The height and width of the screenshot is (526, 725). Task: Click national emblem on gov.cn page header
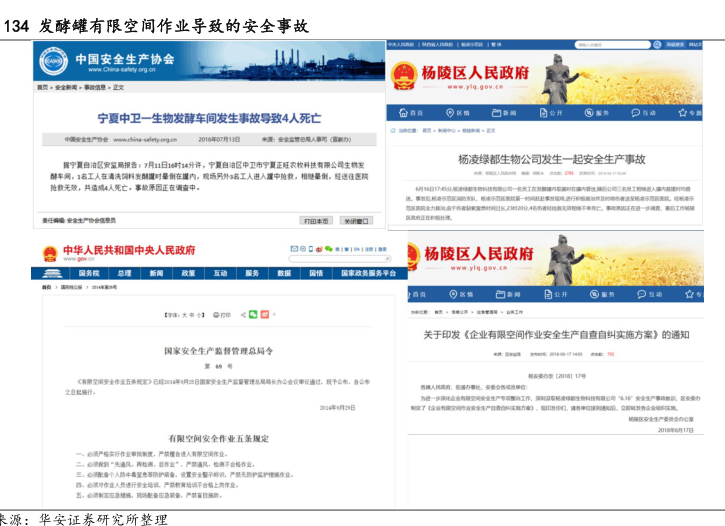coord(50,253)
